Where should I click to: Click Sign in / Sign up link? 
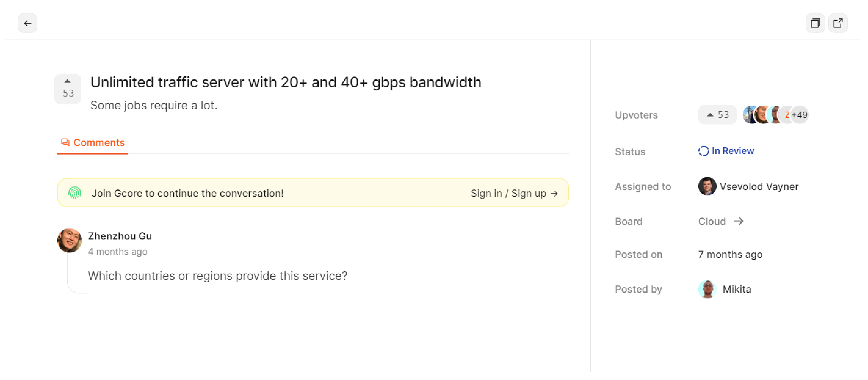(x=514, y=193)
